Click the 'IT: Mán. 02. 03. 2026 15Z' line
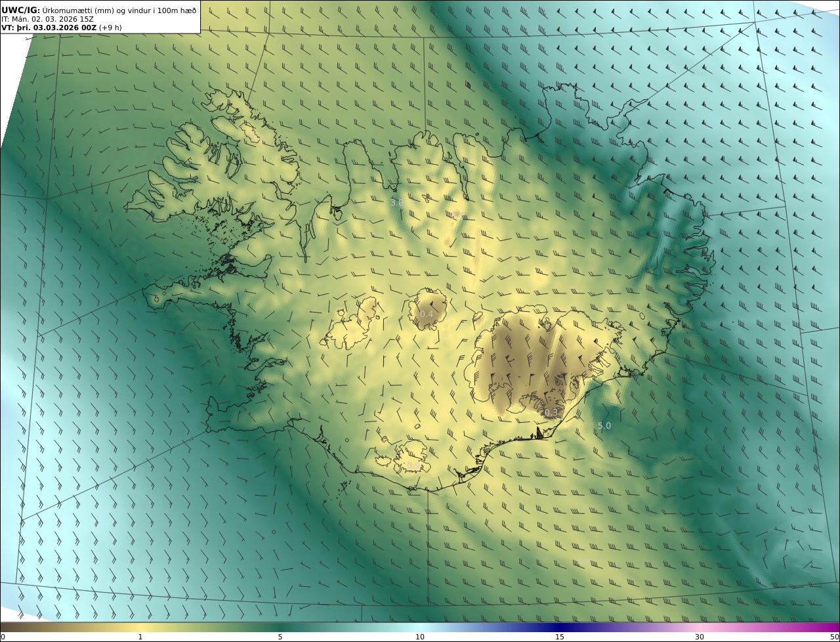Screen dimensions: 840x642 pos(47,19)
